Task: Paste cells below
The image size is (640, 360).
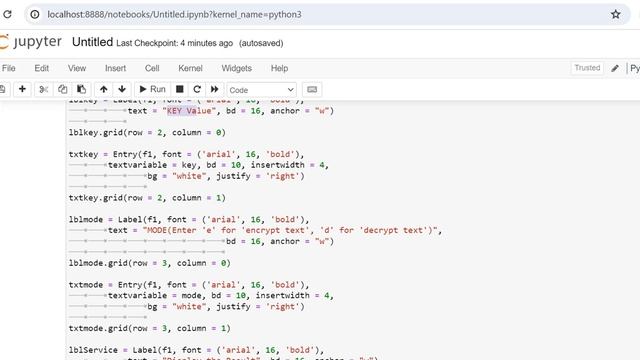Action: [81, 89]
